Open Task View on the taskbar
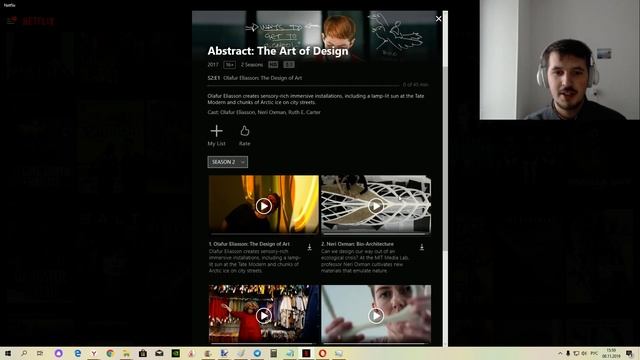Image resolution: width=640 pixels, height=360 pixels. tap(40, 353)
